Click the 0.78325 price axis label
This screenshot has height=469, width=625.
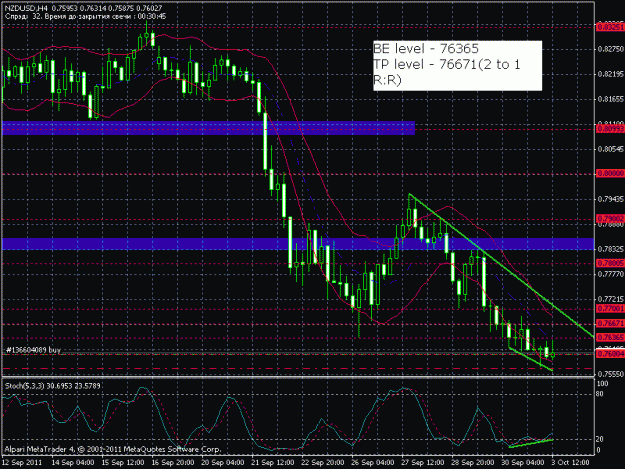pos(610,249)
